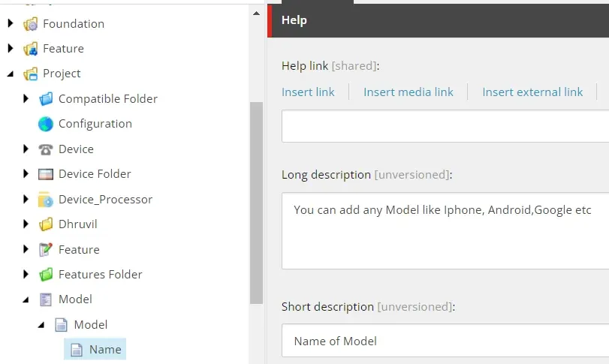The height and width of the screenshot is (364, 609).
Task: Click the Long description text area
Action: (445, 231)
